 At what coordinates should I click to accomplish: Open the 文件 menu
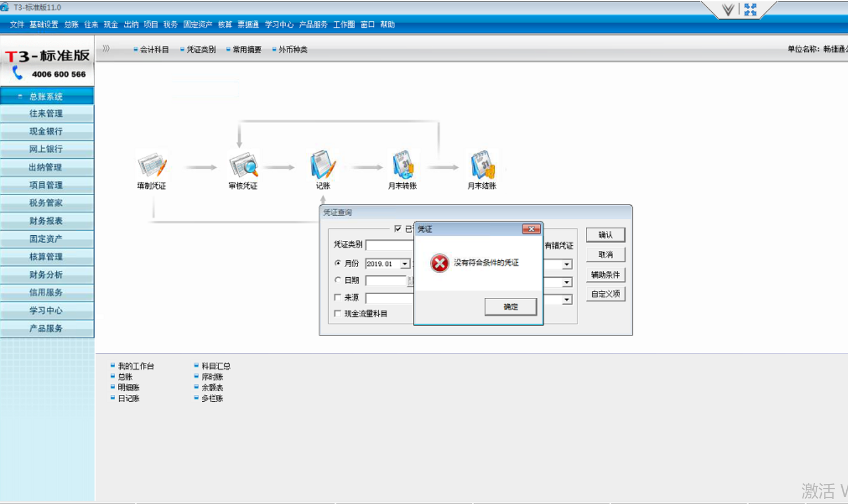pyautogui.click(x=17, y=25)
